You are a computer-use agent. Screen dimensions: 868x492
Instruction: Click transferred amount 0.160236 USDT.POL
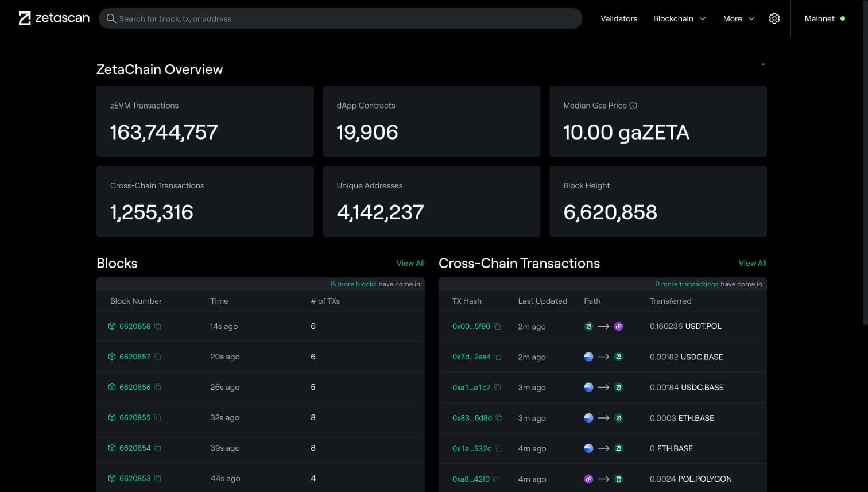pyautogui.click(x=685, y=326)
